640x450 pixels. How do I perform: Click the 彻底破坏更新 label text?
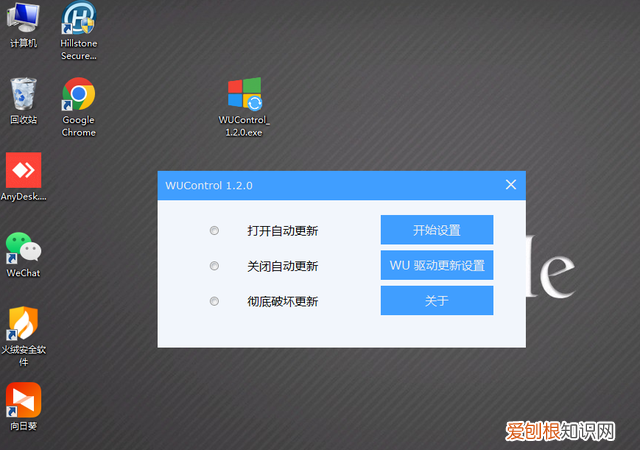click(x=282, y=302)
